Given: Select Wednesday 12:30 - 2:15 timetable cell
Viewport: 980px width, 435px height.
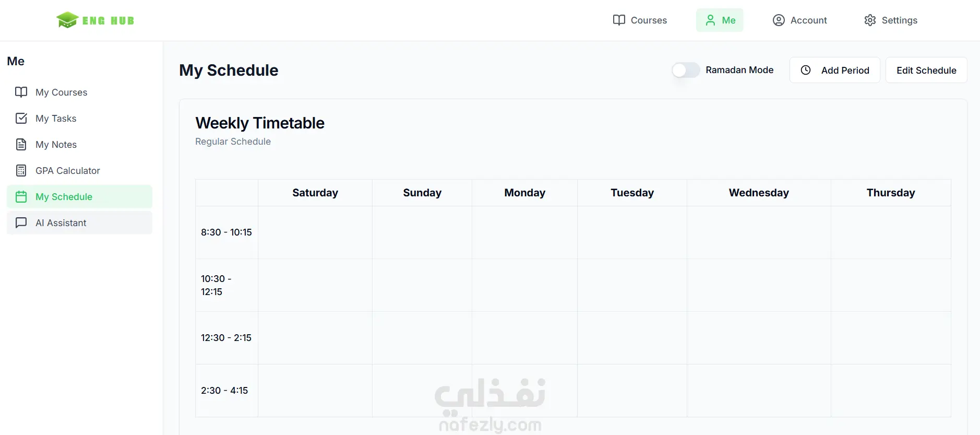Looking at the screenshot, I should (759, 338).
